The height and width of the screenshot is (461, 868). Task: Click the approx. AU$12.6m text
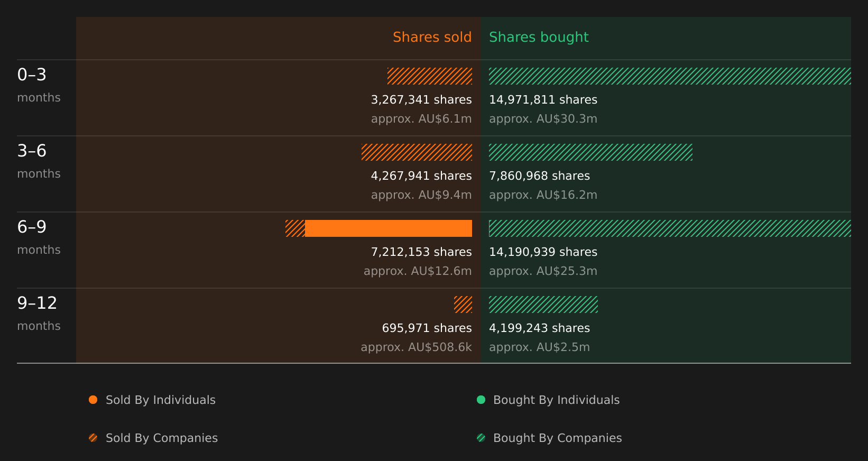(418, 271)
